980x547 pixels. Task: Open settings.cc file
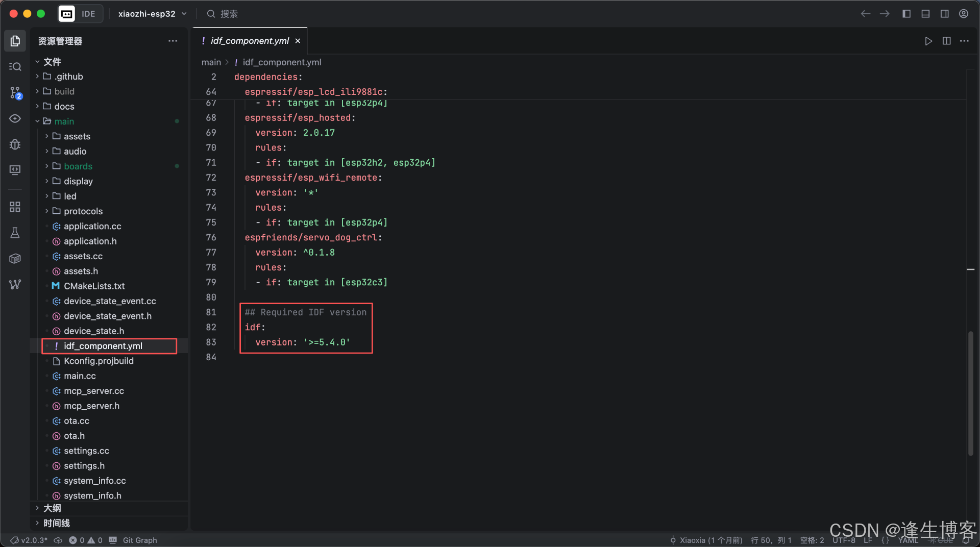86,451
